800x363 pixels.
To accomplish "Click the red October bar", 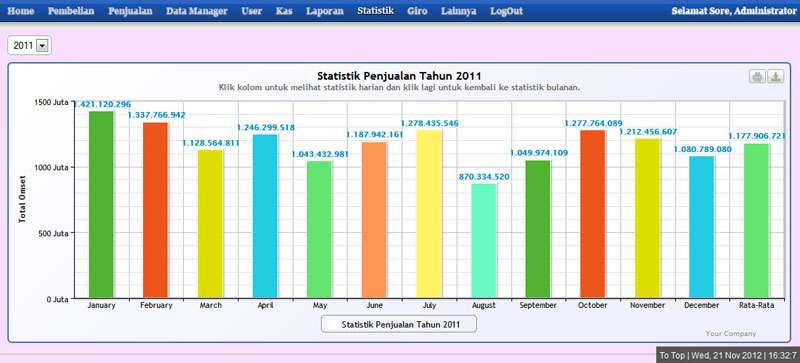I will coord(593,214).
